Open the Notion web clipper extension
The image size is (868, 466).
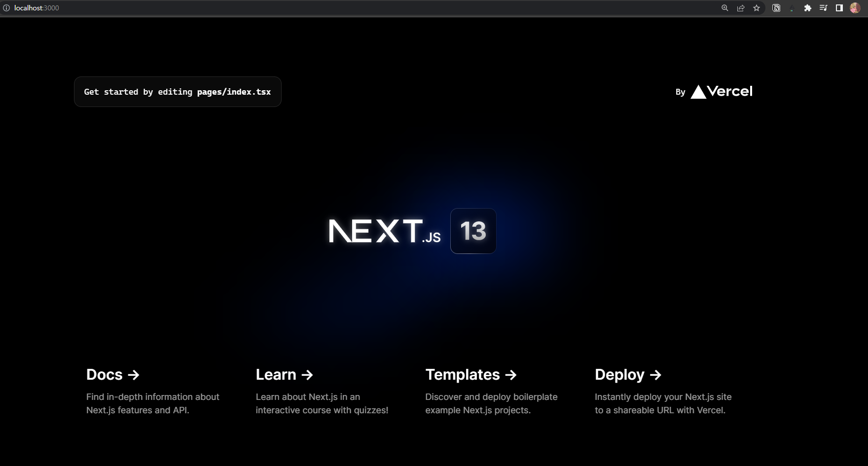click(x=776, y=8)
